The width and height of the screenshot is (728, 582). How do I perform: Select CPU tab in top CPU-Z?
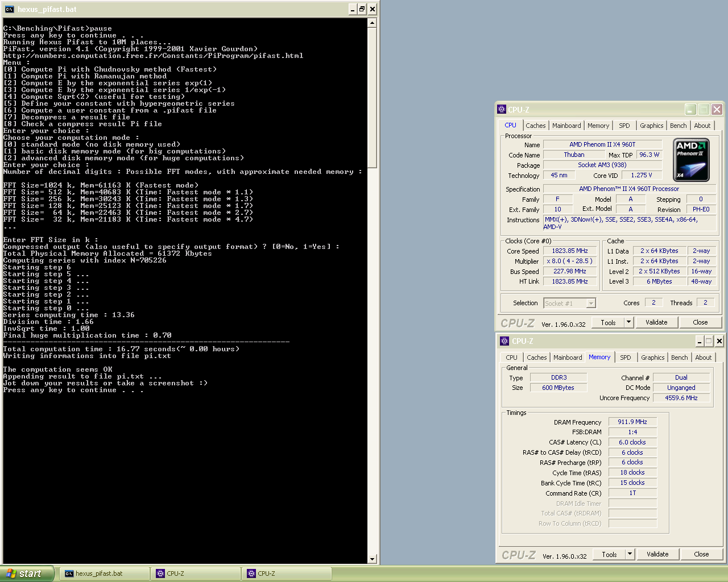point(511,125)
